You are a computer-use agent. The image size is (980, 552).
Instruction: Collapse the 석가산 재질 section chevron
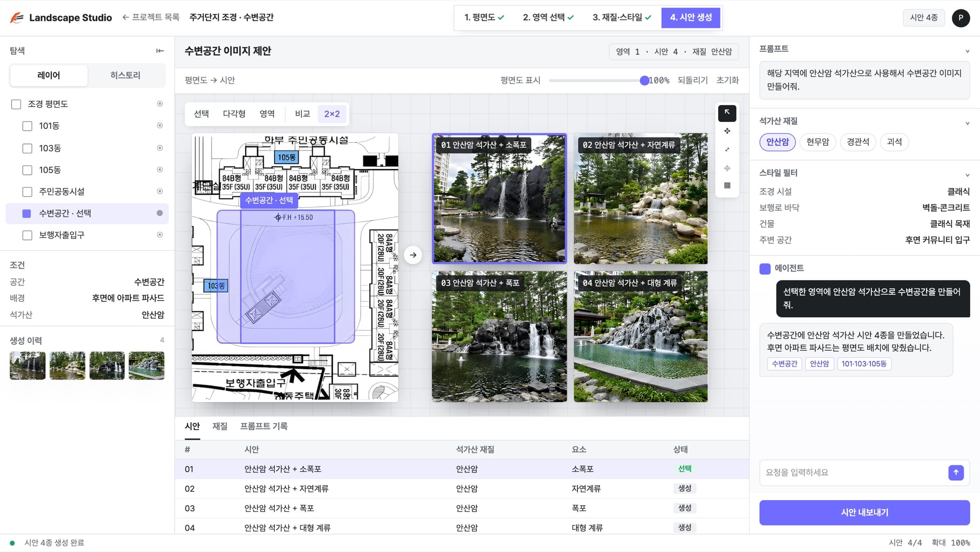[967, 123]
